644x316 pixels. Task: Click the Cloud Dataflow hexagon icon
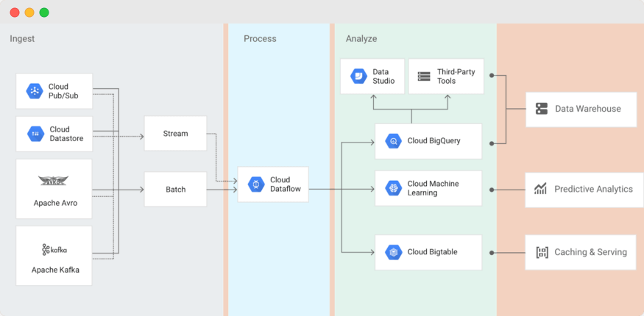point(256,184)
